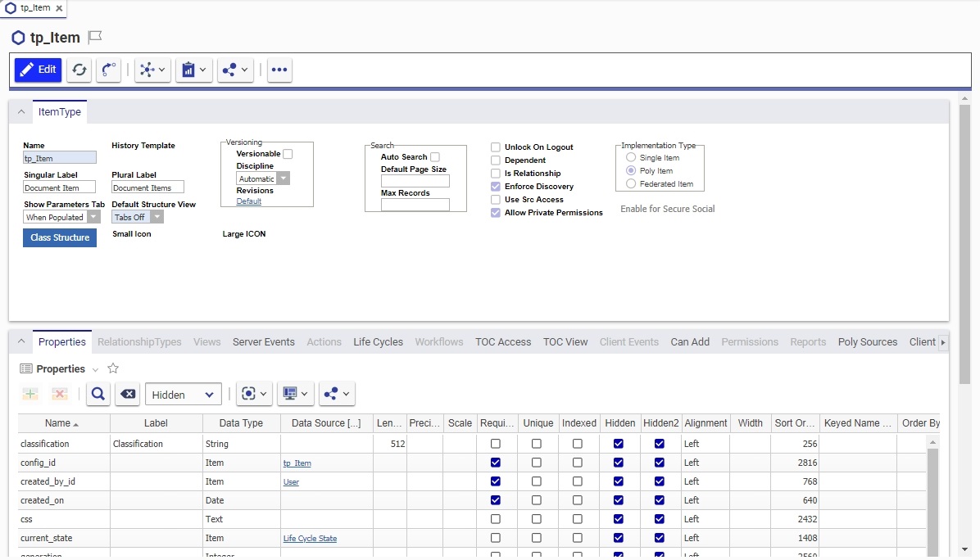980x560 pixels.
Task: Open the Life Cycles tab
Action: [378, 341]
